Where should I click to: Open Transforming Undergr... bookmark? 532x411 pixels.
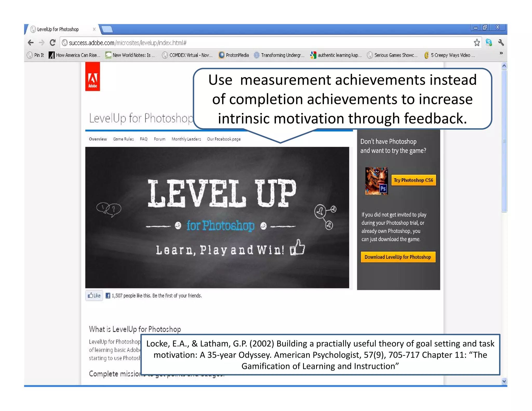tap(279, 55)
